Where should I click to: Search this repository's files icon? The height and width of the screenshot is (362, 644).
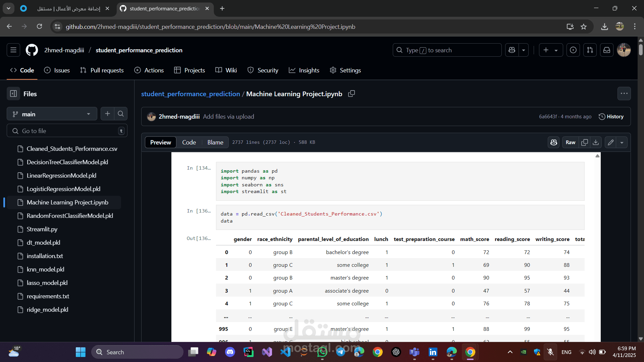tap(121, 114)
